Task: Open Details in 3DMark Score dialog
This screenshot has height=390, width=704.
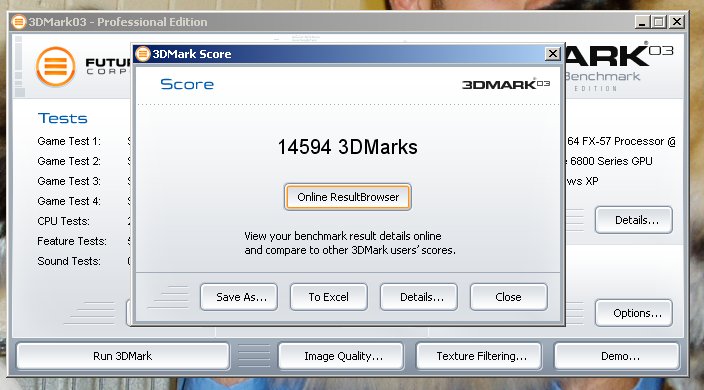Action: (x=419, y=297)
